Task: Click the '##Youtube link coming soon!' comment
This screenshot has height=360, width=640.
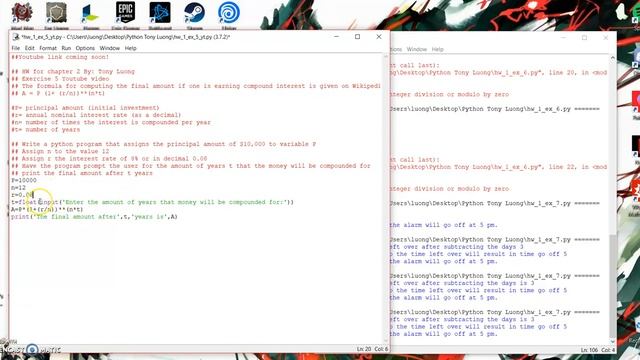Action: tap(60, 57)
